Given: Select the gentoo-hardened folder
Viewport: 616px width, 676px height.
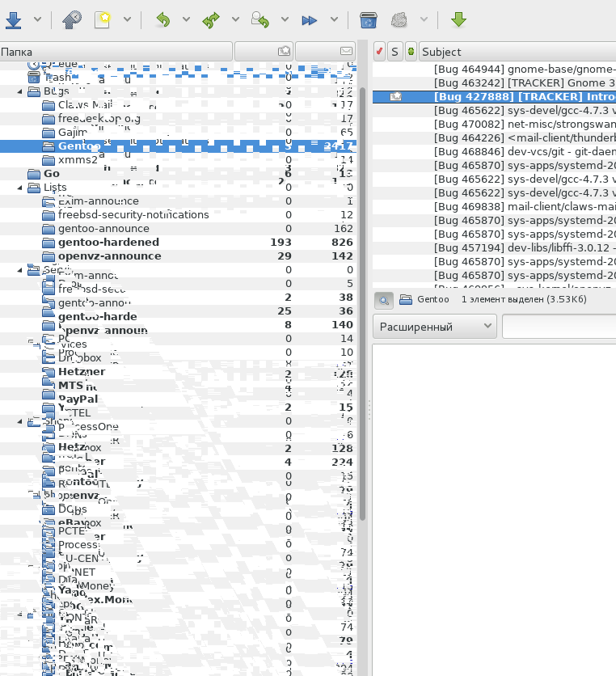Looking at the screenshot, I should (x=108, y=242).
